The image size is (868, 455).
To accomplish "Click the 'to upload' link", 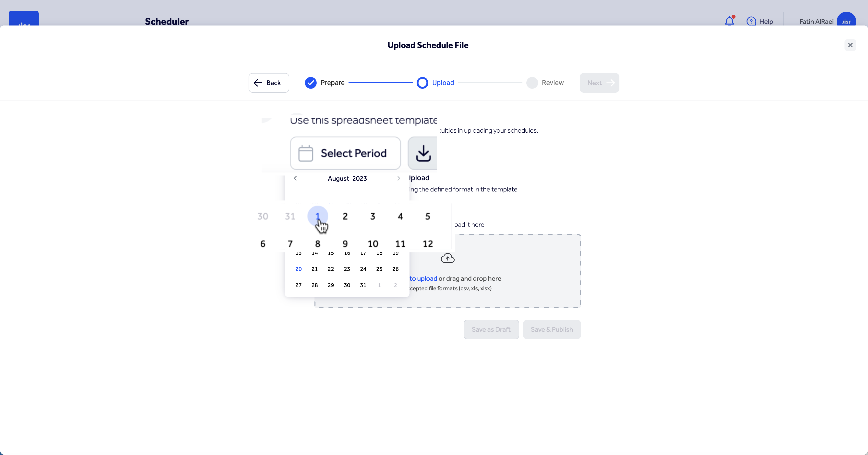I will (x=423, y=278).
